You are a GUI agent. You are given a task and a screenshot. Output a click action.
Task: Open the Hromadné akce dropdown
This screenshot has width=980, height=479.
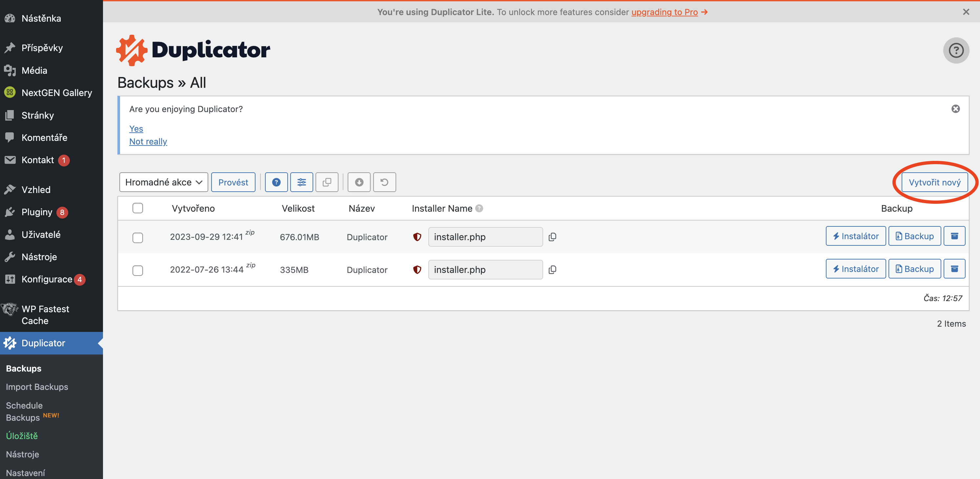pos(164,182)
